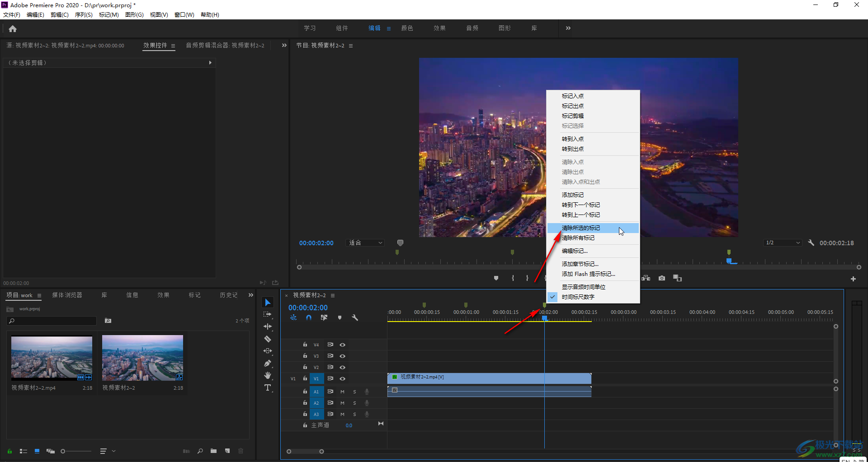This screenshot has height=462, width=868.
Task: Click export frame camera icon
Action: coord(662,278)
